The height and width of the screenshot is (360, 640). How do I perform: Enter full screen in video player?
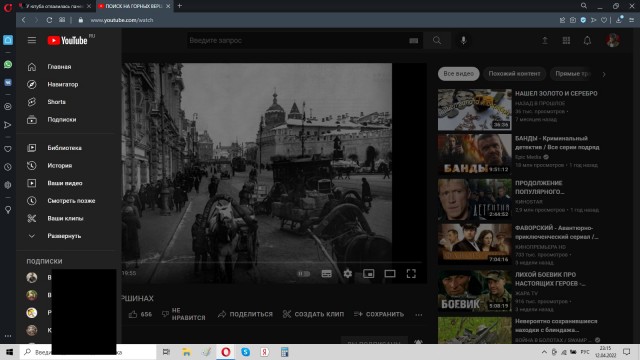point(411,274)
